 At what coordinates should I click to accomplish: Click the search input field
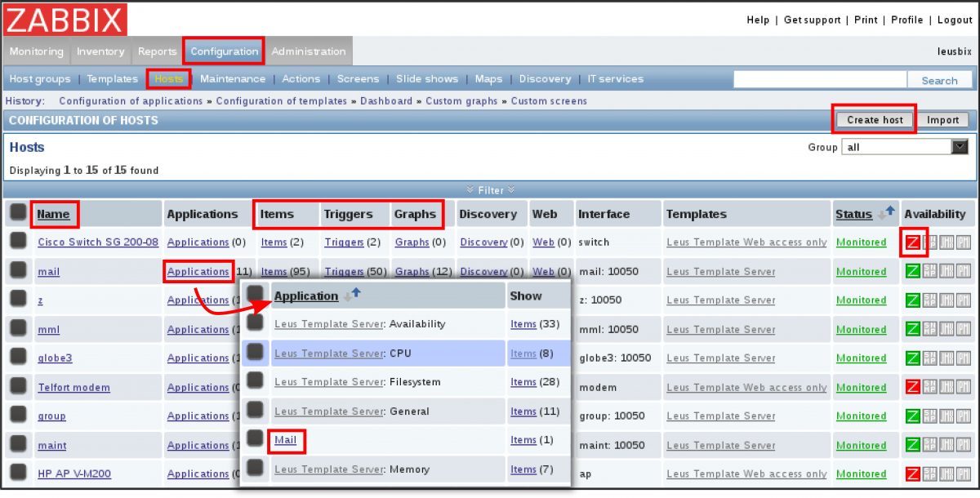coord(820,80)
